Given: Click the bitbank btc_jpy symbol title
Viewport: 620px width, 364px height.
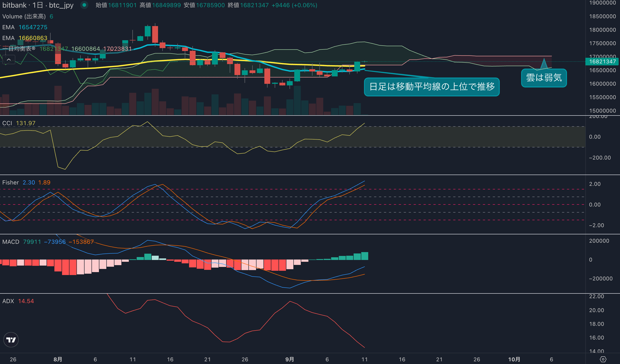Looking at the screenshot, I should [38, 5].
